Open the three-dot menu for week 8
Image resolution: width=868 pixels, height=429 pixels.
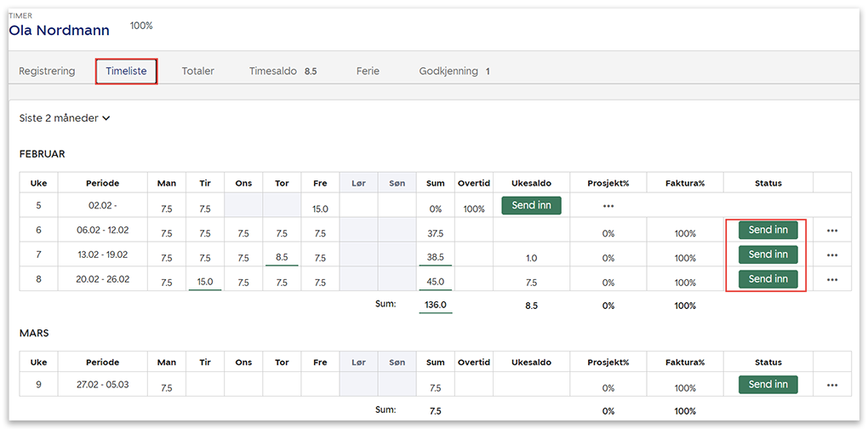[831, 280]
